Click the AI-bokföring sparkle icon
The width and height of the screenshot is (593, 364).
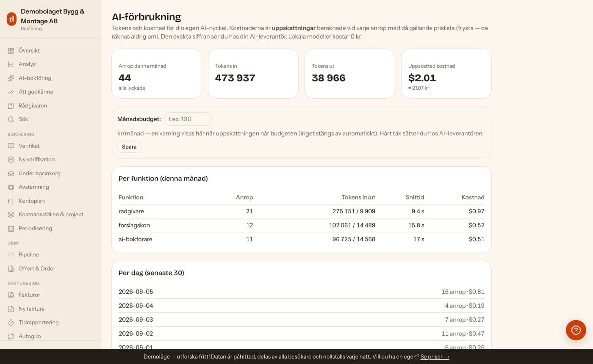click(x=11, y=78)
